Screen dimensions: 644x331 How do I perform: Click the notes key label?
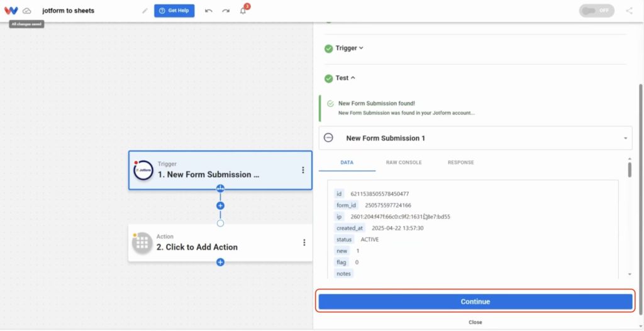(344, 274)
